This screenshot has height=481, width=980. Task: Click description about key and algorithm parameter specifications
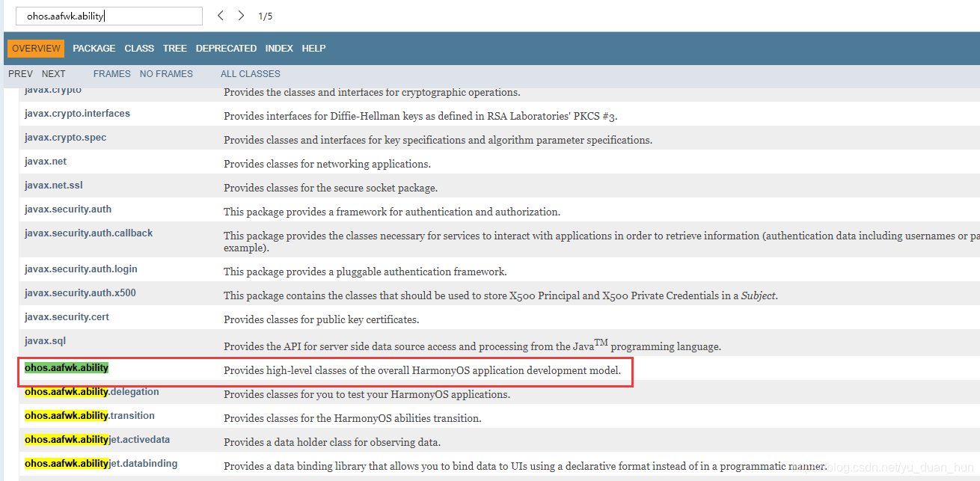pyautogui.click(x=438, y=141)
